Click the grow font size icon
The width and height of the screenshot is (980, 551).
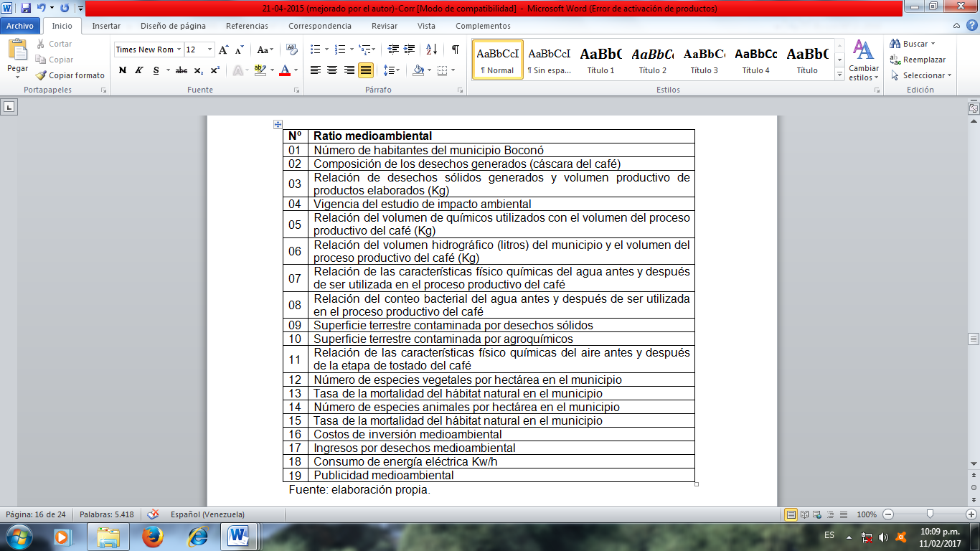click(x=224, y=50)
